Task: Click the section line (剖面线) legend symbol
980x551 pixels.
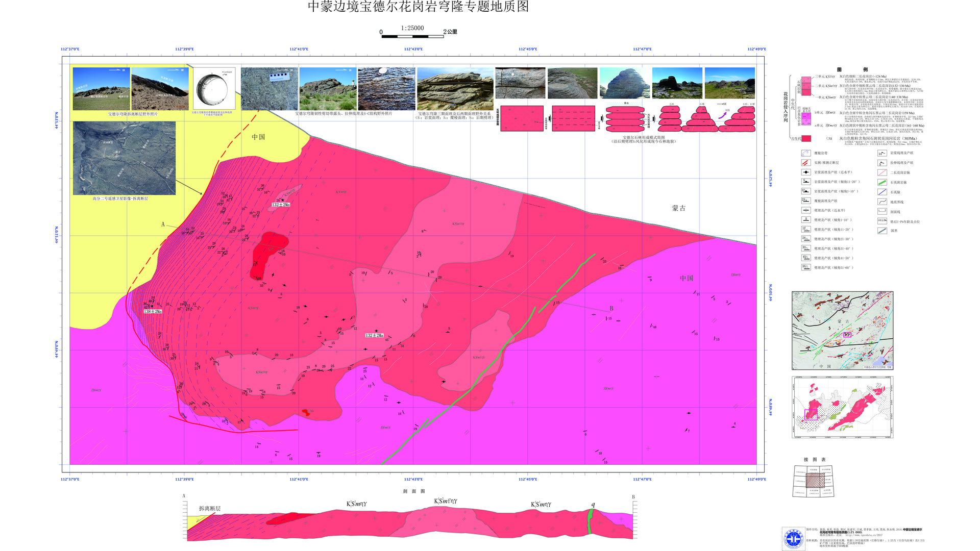Action: point(882,211)
